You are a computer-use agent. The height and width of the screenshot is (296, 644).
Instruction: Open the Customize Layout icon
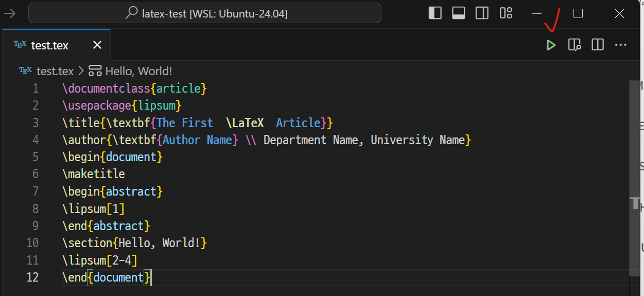pos(506,13)
